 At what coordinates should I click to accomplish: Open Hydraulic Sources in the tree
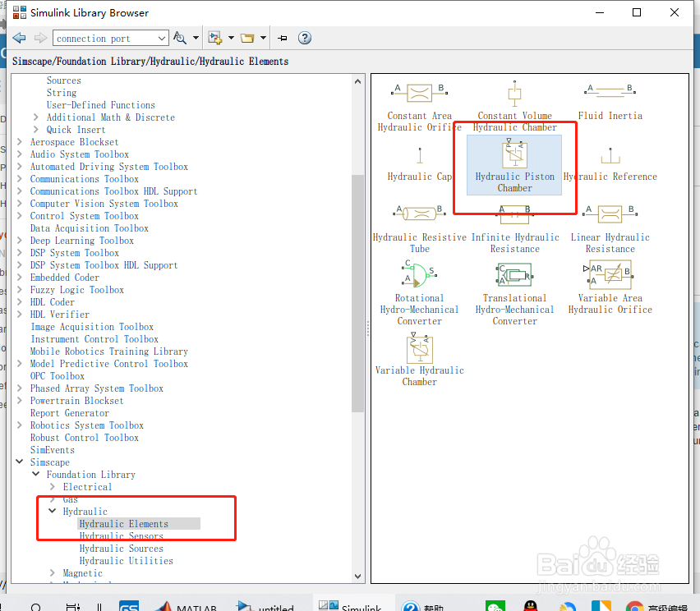click(121, 548)
